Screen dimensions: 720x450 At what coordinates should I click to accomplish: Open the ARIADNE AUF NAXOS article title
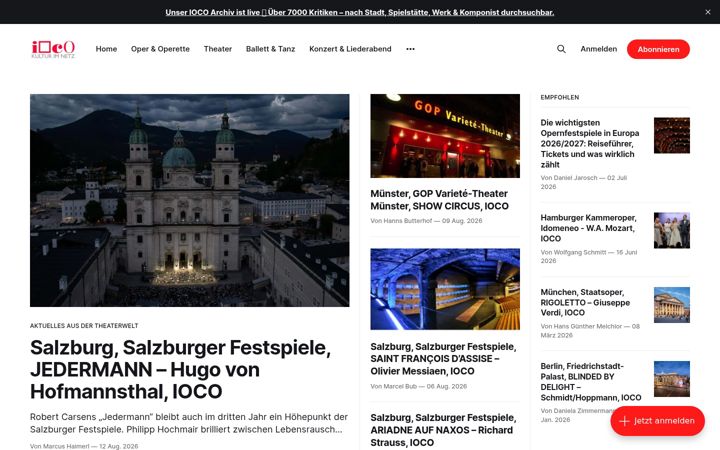443,430
